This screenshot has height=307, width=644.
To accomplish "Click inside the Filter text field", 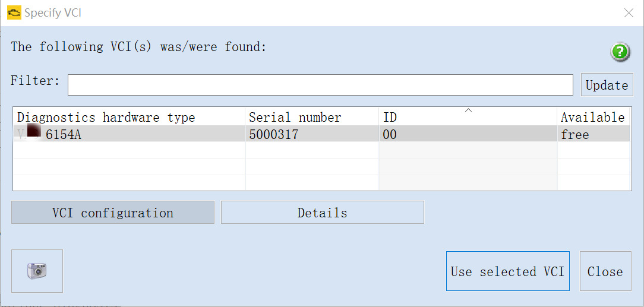I will 320,85.
